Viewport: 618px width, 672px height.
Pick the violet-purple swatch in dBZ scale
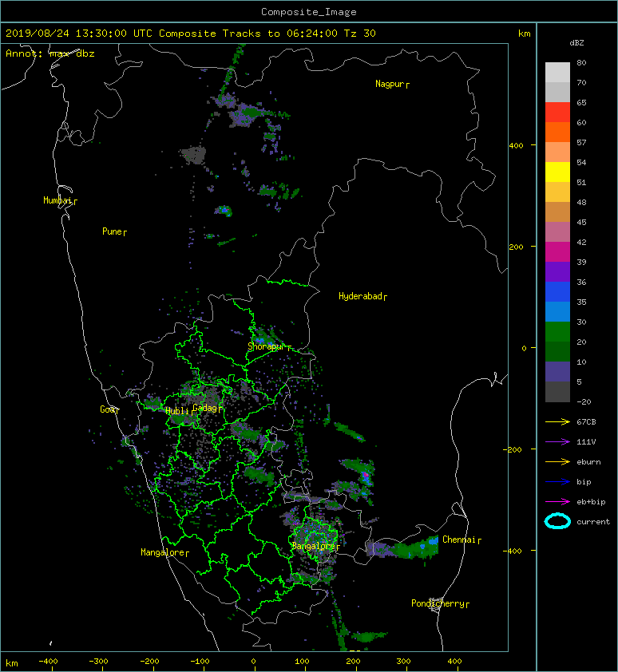click(x=557, y=271)
